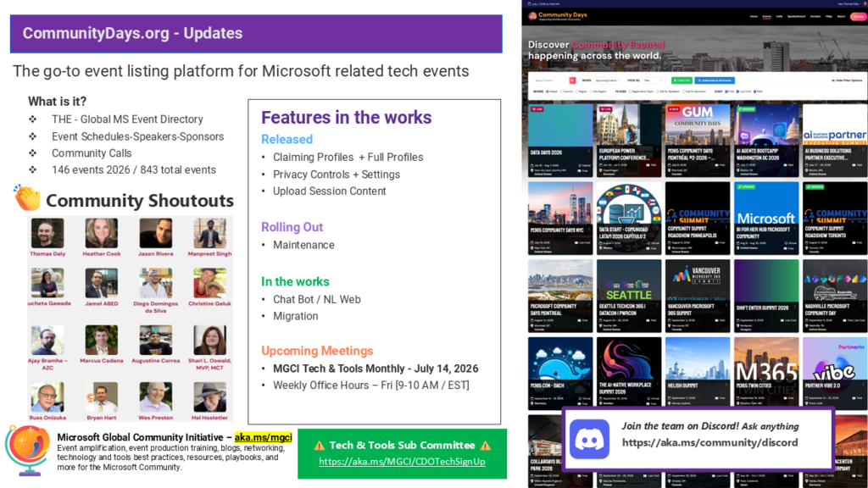Click the user avatar beside Hey Thomas Daly
This screenshot has width=868, height=488.
pos(865,4)
